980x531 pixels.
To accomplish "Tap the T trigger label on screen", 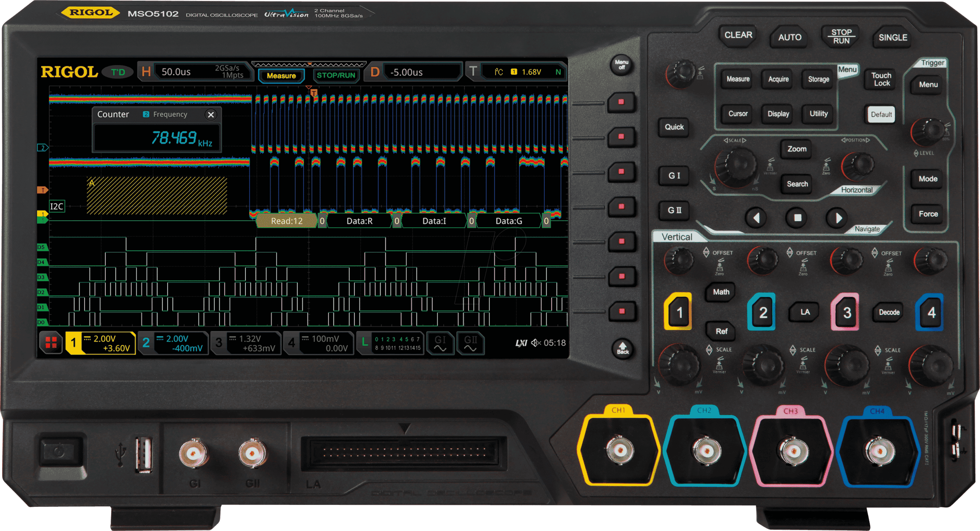I will [x=473, y=71].
